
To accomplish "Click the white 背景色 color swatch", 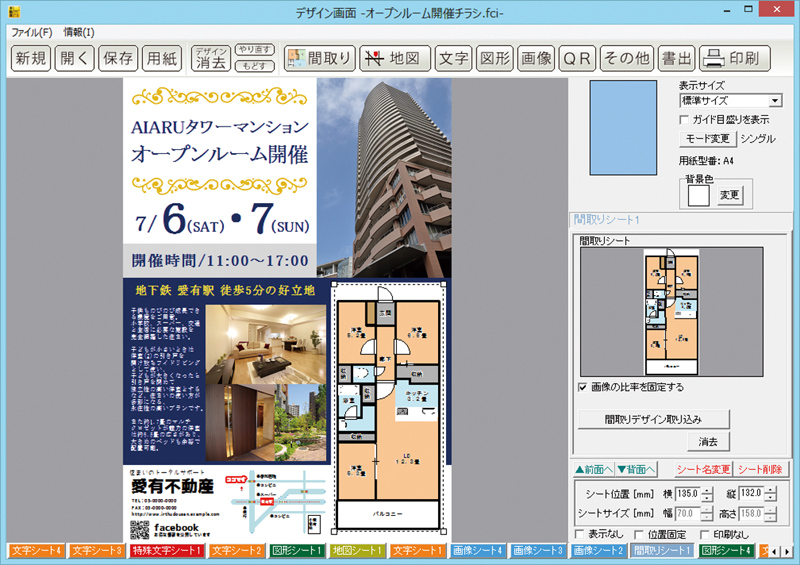I will 697,195.
